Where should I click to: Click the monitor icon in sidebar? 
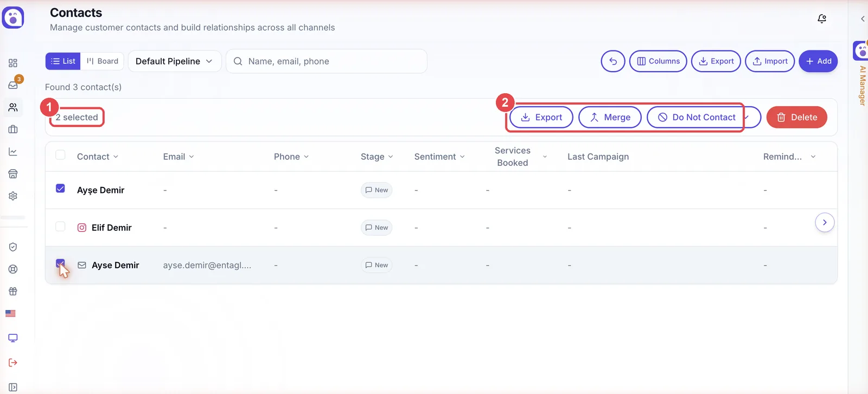13,338
